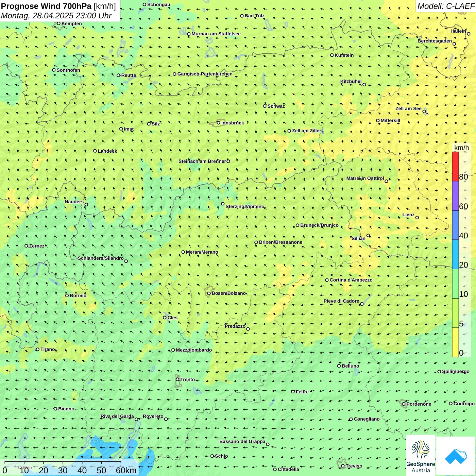This screenshot has width=476, height=476.
Task: Click the Mezzolombardo label
Action: (x=194, y=350)
